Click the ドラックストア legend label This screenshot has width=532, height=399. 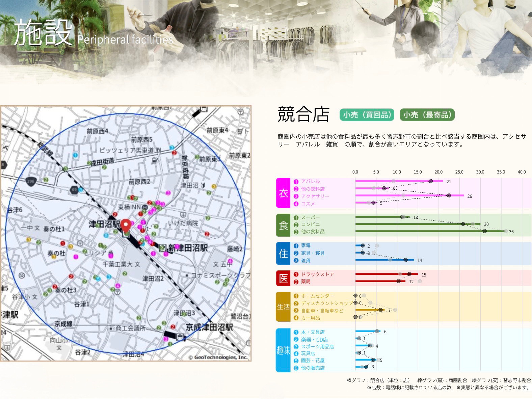tap(317, 274)
